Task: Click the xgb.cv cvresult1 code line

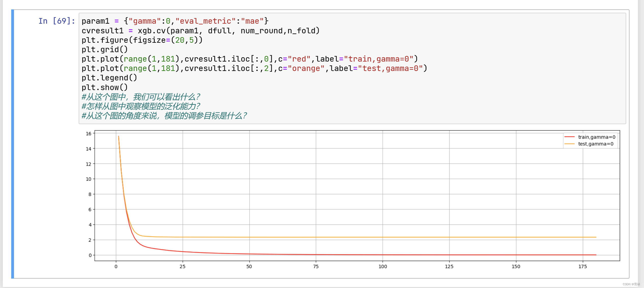Action: (200, 31)
